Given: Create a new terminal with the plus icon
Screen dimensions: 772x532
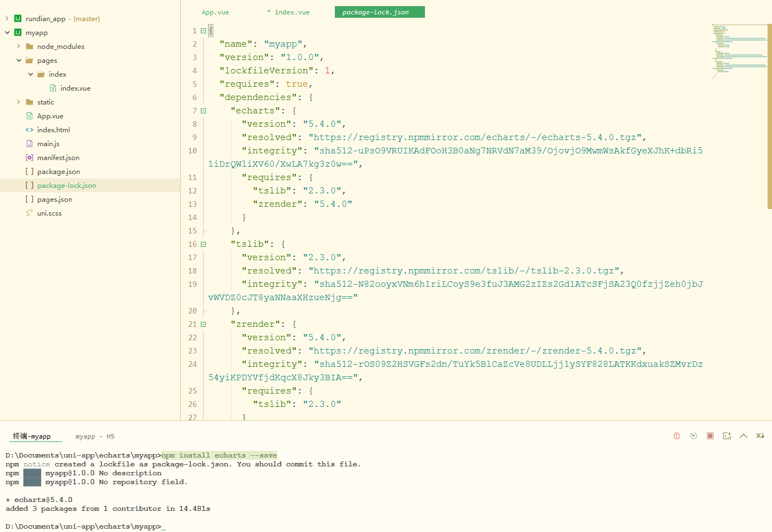Looking at the screenshot, I should [x=727, y=436].
